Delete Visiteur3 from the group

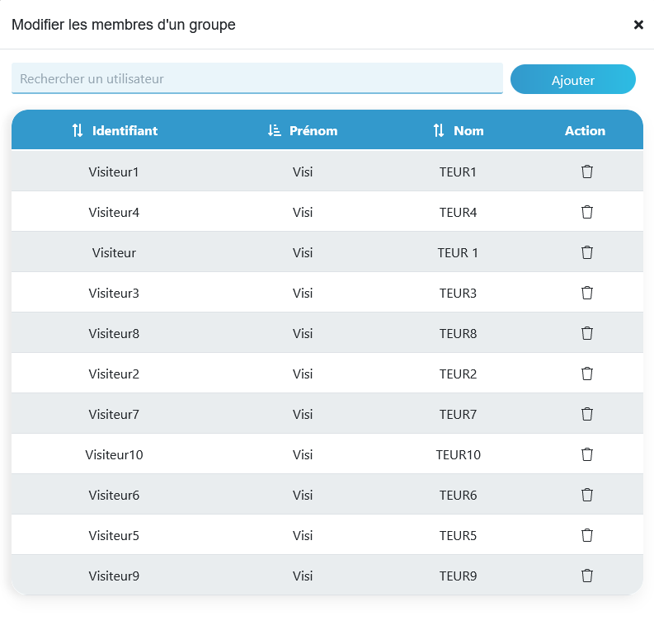pos(587,293)
